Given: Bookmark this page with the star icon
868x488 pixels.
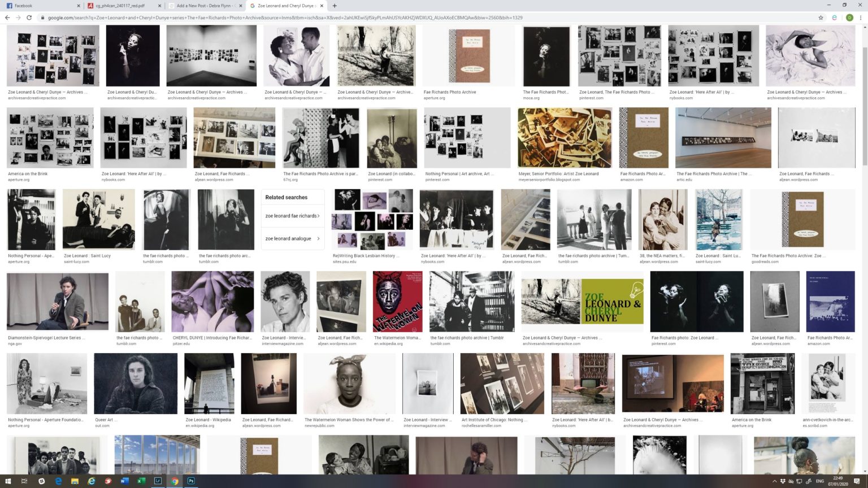Looking at the screenshot, I should point(820,18).
